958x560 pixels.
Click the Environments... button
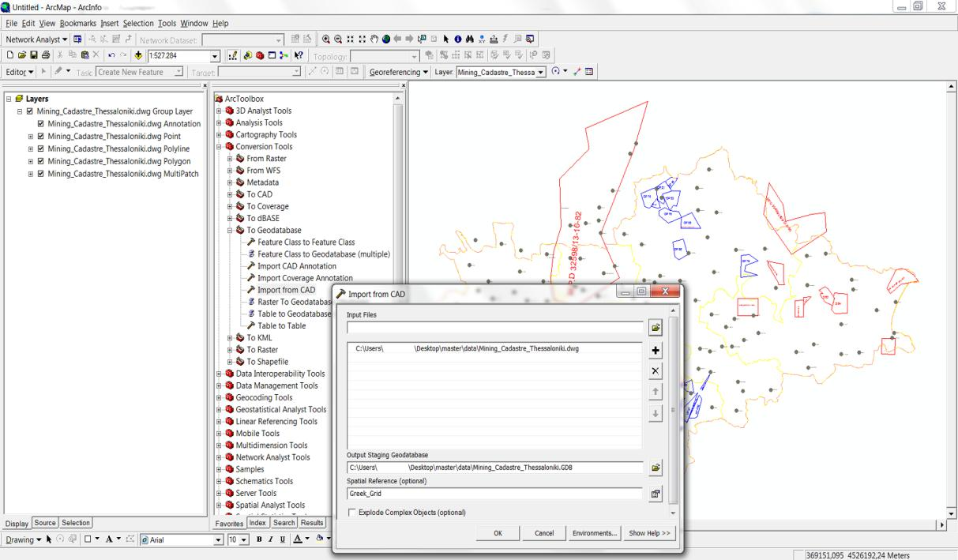[595, 533]
